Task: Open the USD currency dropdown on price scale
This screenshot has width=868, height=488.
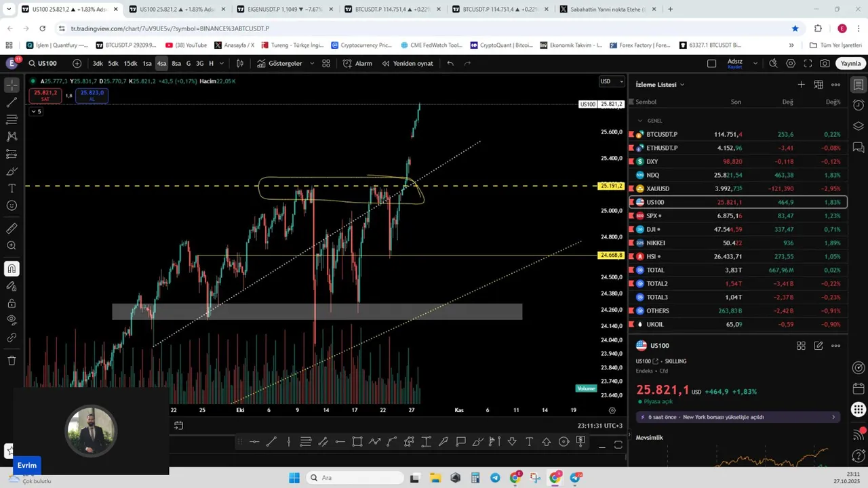Action: 612,81
